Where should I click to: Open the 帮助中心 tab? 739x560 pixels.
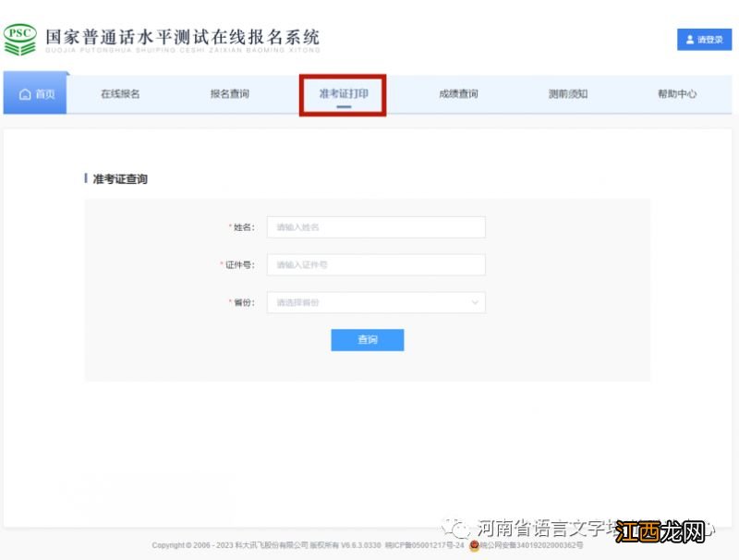pyautogui.click(x=678, y=93)
